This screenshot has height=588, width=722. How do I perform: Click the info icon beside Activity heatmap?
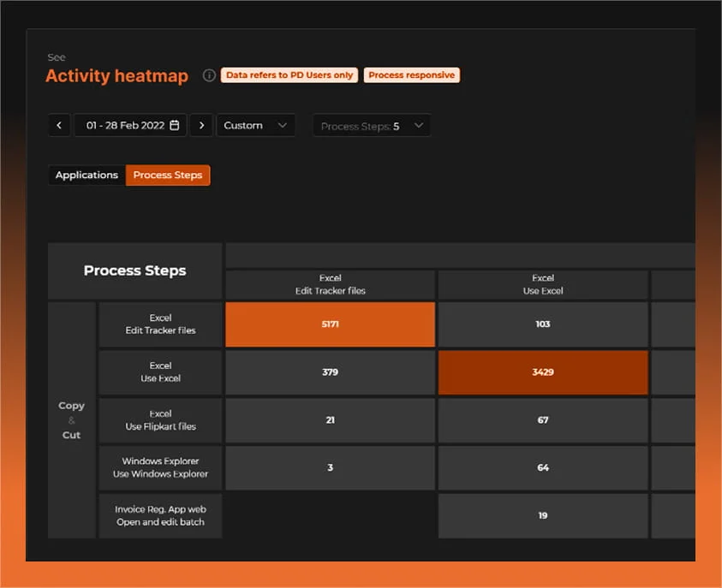[209, 75]
